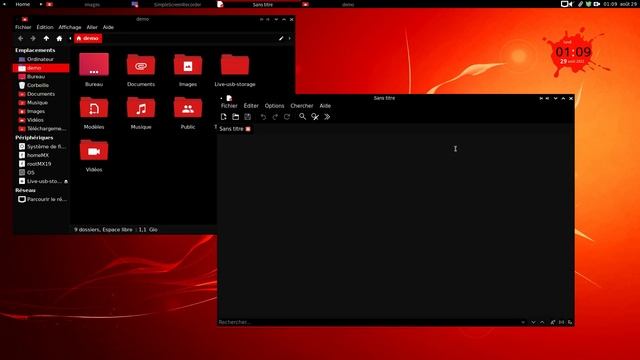640x360 pixels.
Task: Open Fichier menu in text editor
Action: click(x=229, y=106)
